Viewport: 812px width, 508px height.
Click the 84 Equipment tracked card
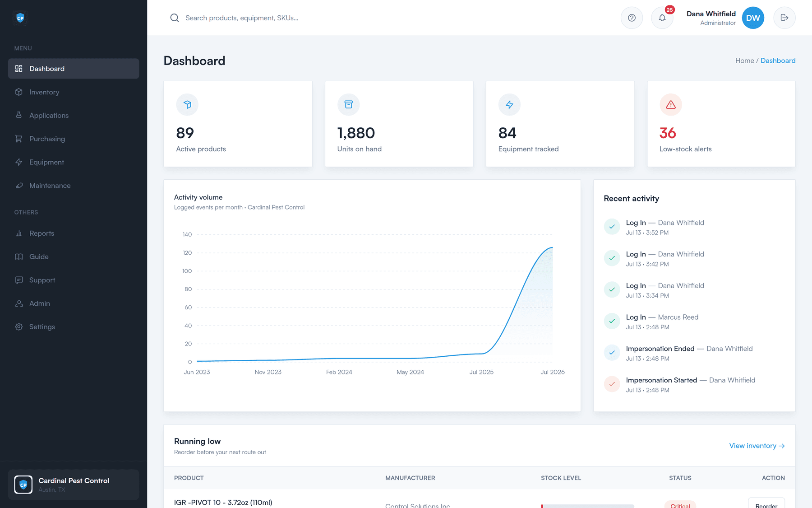[x=560, y=124]
